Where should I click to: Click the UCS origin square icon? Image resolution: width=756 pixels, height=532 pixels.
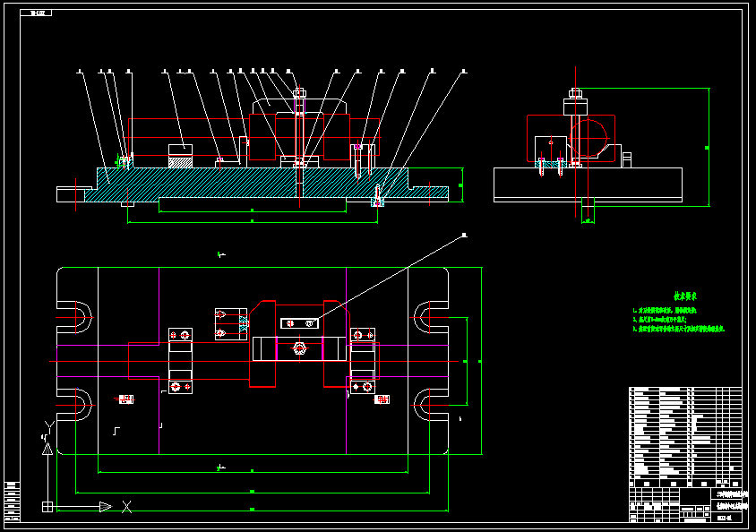[47, 506]
